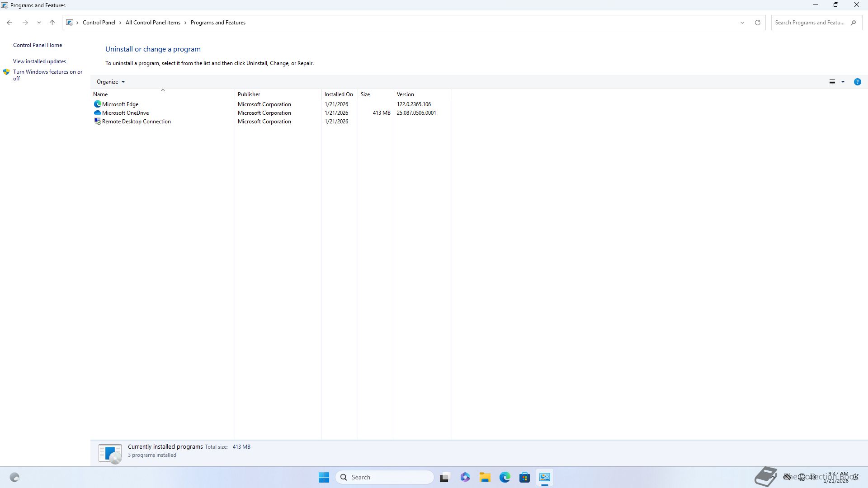This screenshot has height=488, width=868.
Task: Open File Explorer from taskbar
Action: click(485, 477)
